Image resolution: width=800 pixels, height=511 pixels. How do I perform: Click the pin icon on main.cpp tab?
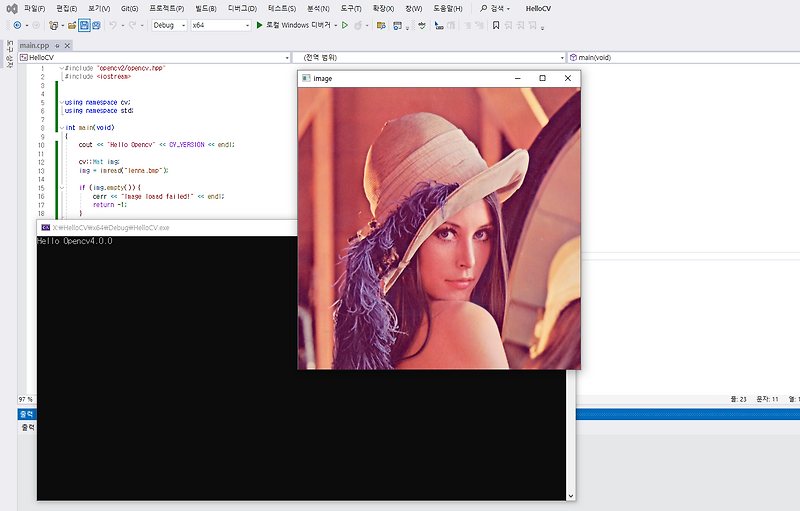57,45
